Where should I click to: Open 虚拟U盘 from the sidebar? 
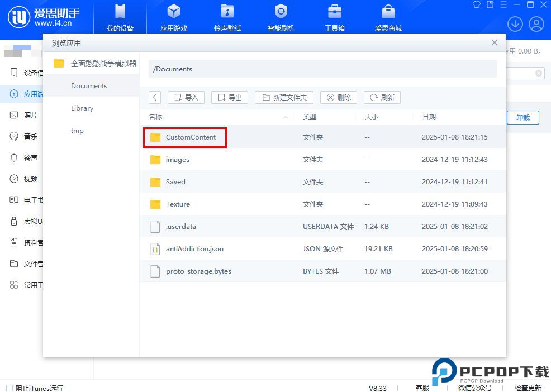25,221
